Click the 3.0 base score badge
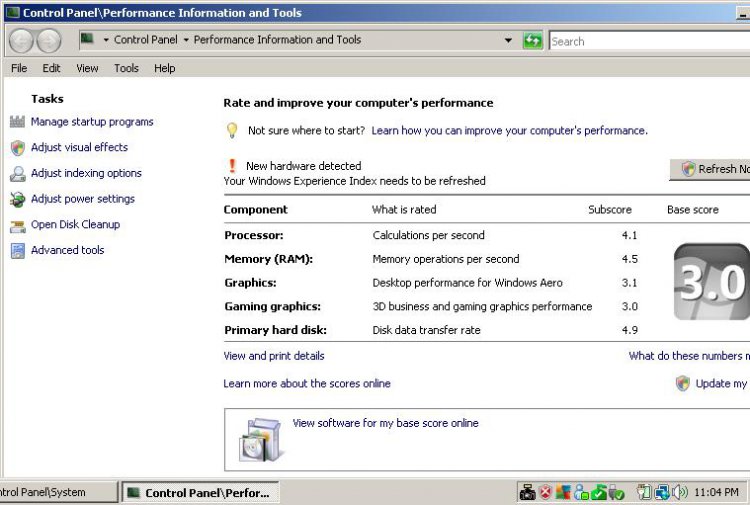The image size is (750, 505). 711,282
